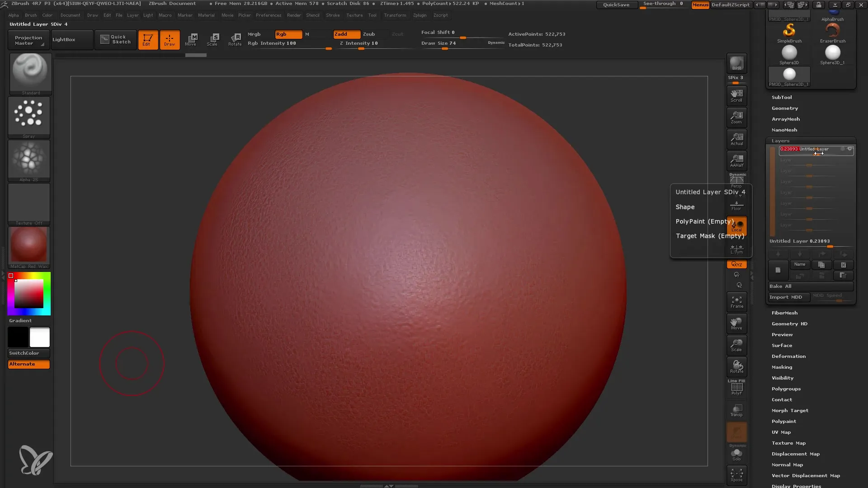Click the Import MDD button
Viewport: 868px width, 488px height.
coord(786,297)
